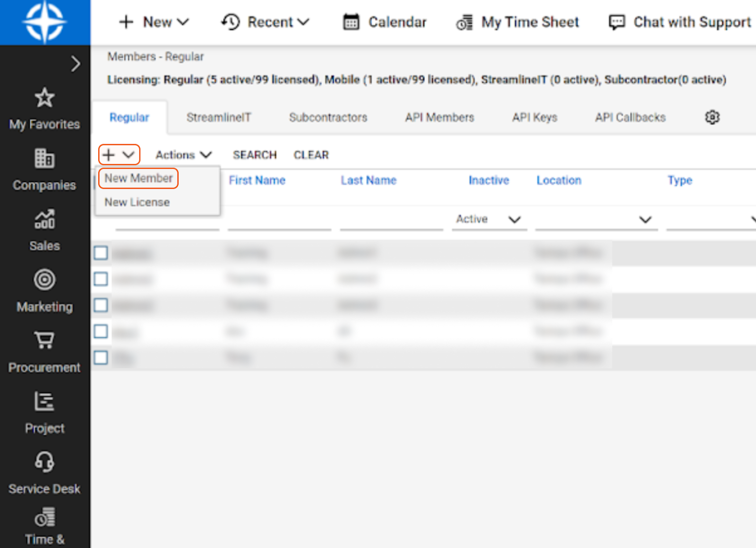Click the Calendar icon in top bar
756x548 pixels.
tap(351, 22)
